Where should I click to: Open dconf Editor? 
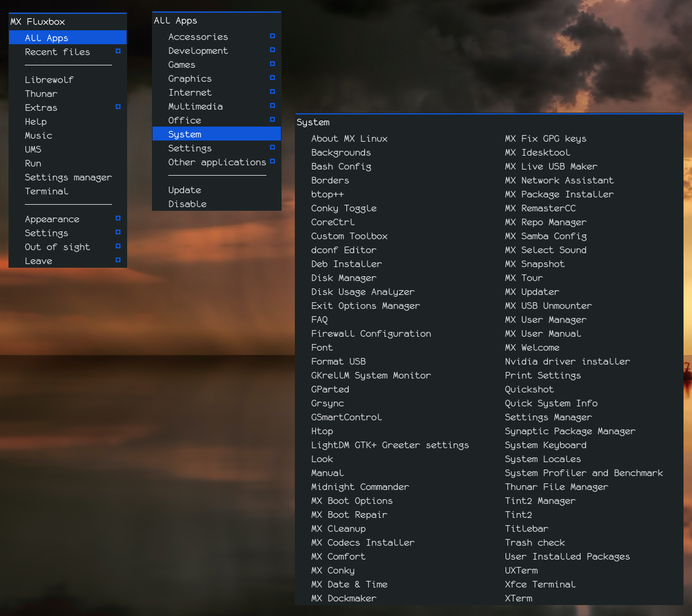[344, 250]
